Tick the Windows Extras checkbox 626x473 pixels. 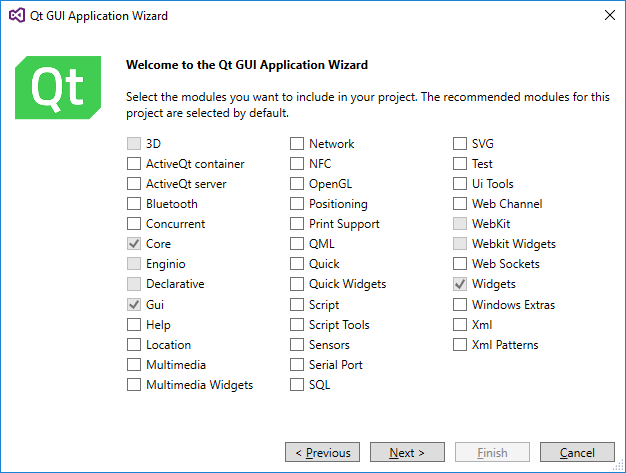[x=460, y=305]
